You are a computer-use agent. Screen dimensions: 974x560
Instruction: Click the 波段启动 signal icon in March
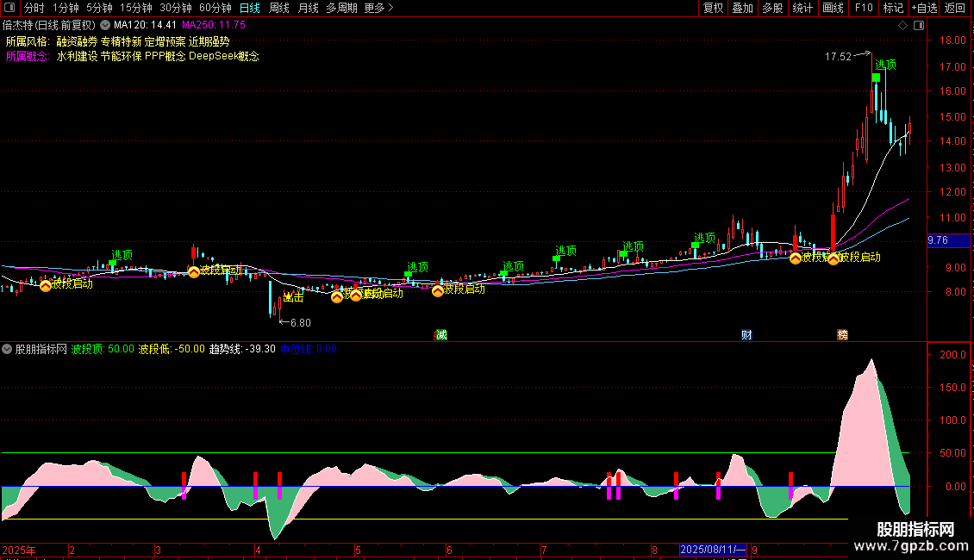194,271
